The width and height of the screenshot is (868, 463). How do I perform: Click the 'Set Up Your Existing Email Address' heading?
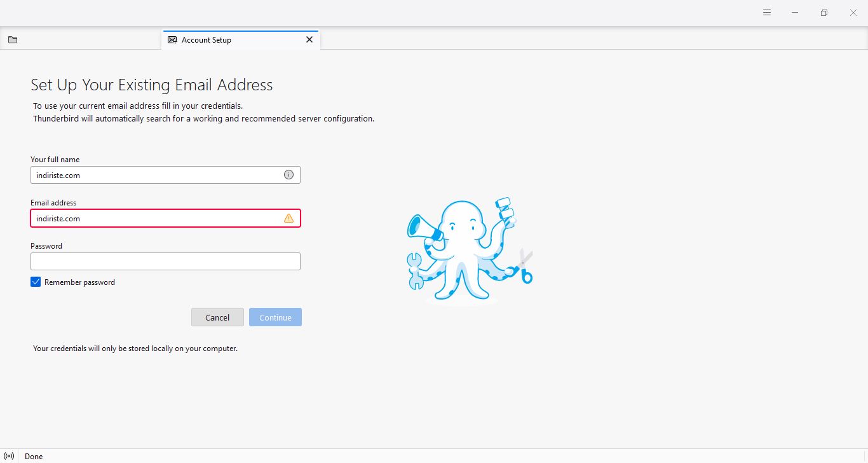point(152,85)
